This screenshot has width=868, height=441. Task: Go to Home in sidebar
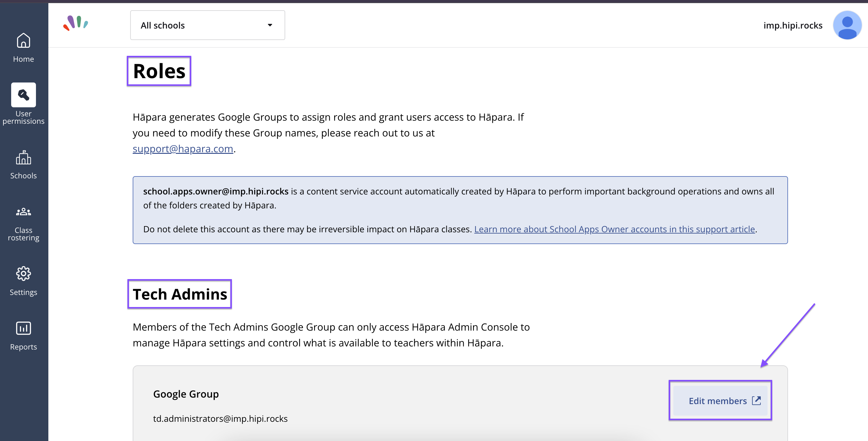23,47
